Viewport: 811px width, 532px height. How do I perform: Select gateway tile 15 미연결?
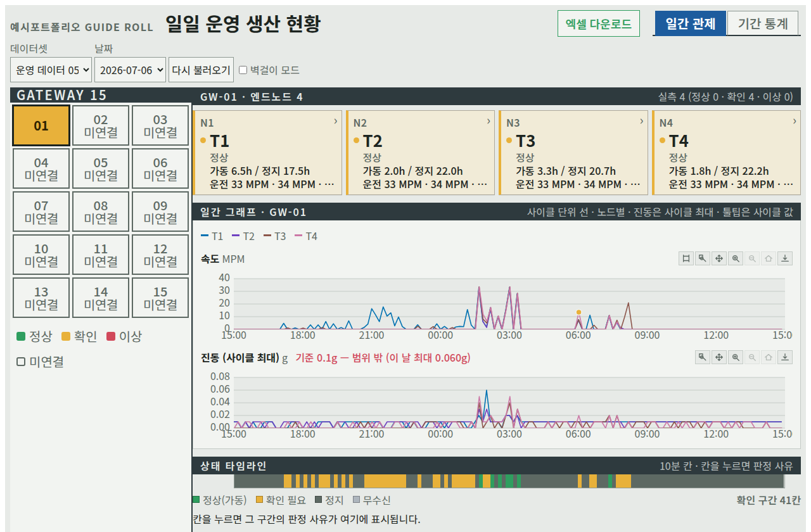tap(160, 298)
